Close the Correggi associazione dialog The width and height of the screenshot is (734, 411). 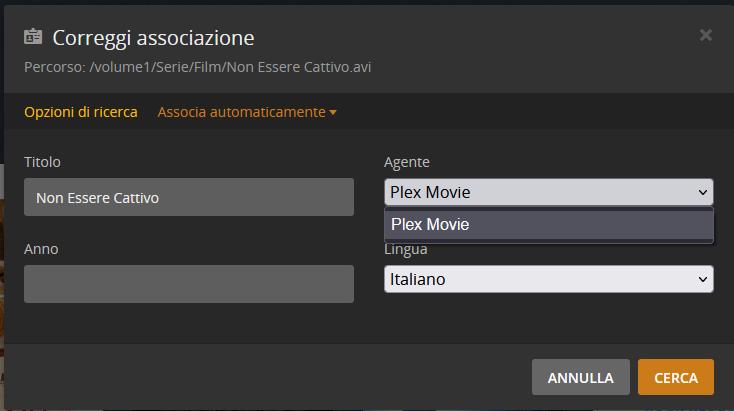705,35
